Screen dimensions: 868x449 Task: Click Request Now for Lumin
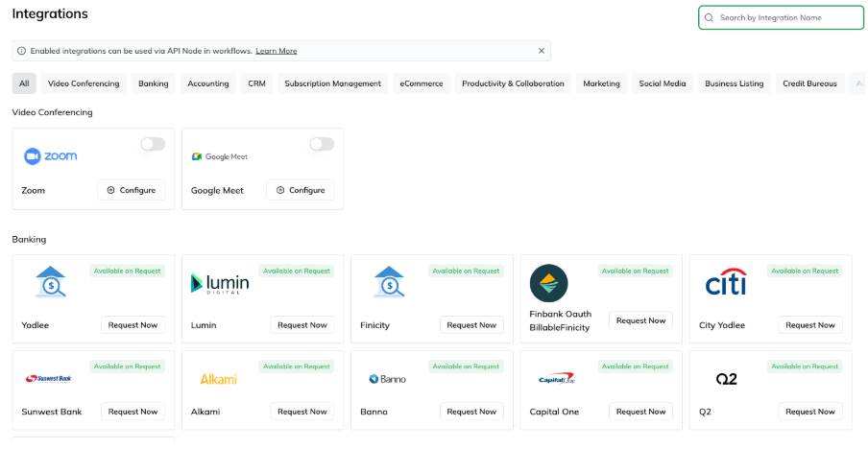click(302, 325)
